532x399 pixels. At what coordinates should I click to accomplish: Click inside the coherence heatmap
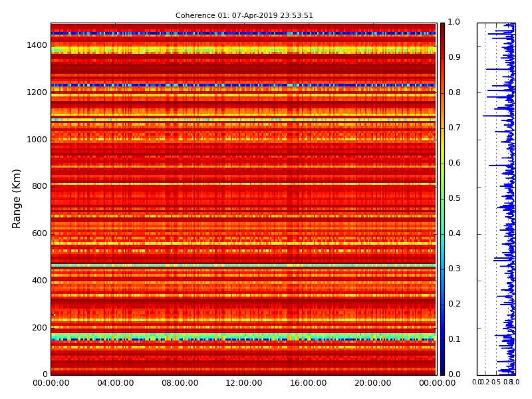click(243, 199)
